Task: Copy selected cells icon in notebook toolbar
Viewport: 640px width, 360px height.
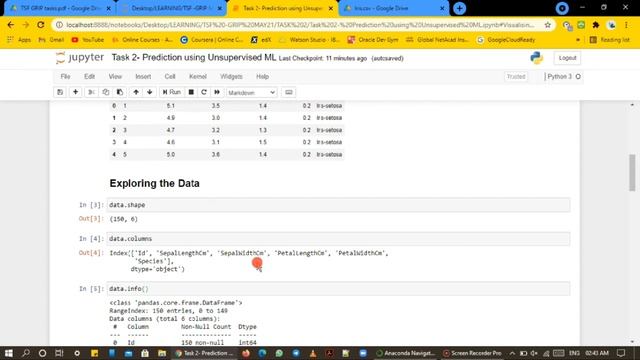Action: coord(105,92)
